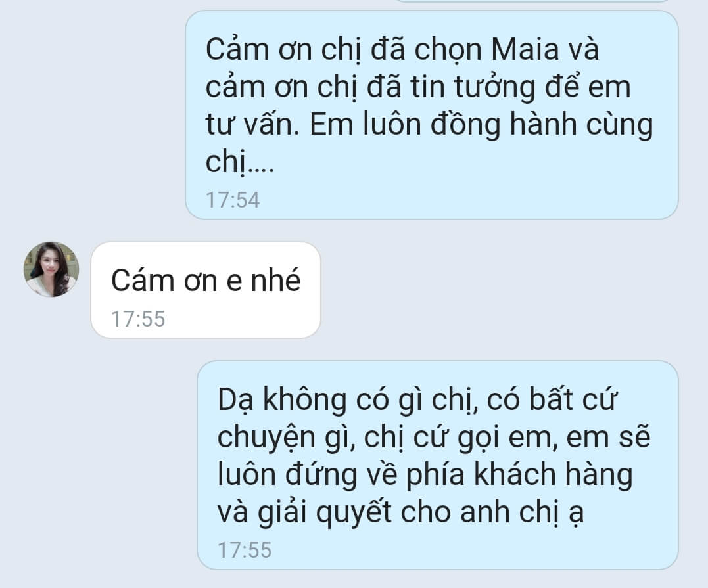The image size is (708, 588).
Task: Click the 17:55 timestamp in the last sent bubble
Action: pos(245,550)
